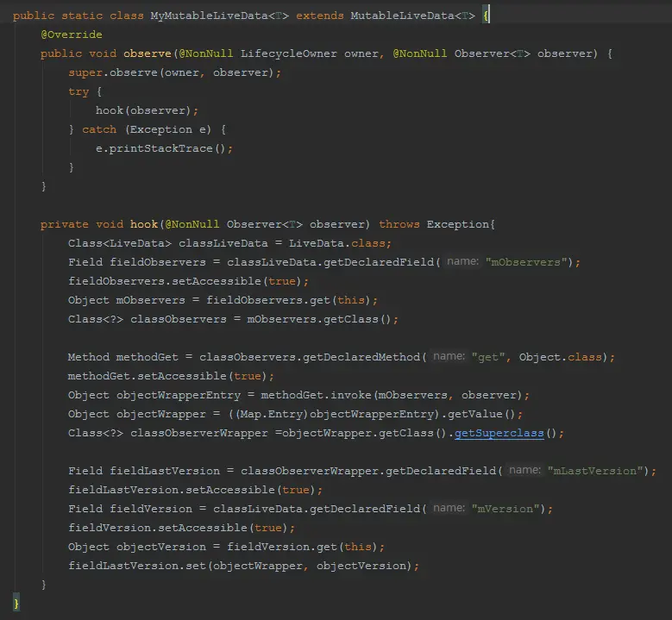The width and height of the screenshot is (672, 620).
Task: Click fieldVersion.setAccessible(true) line
Action: pos(182,528)
